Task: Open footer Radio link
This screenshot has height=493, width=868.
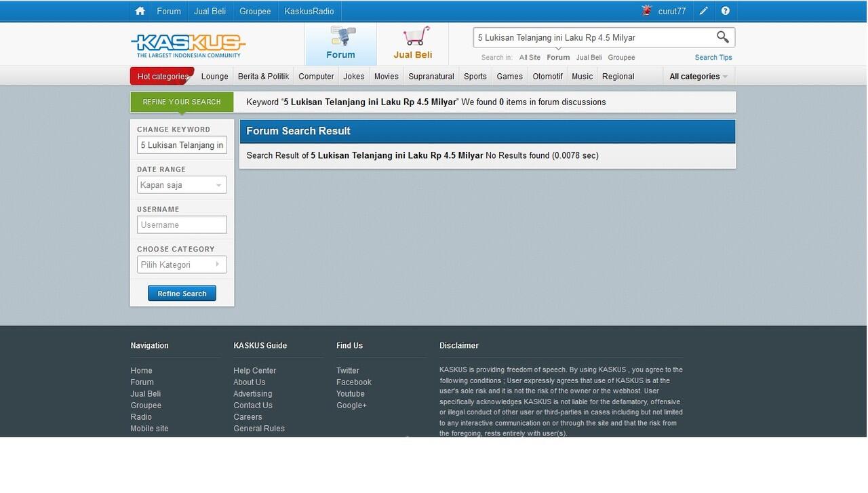Action: 141,417
